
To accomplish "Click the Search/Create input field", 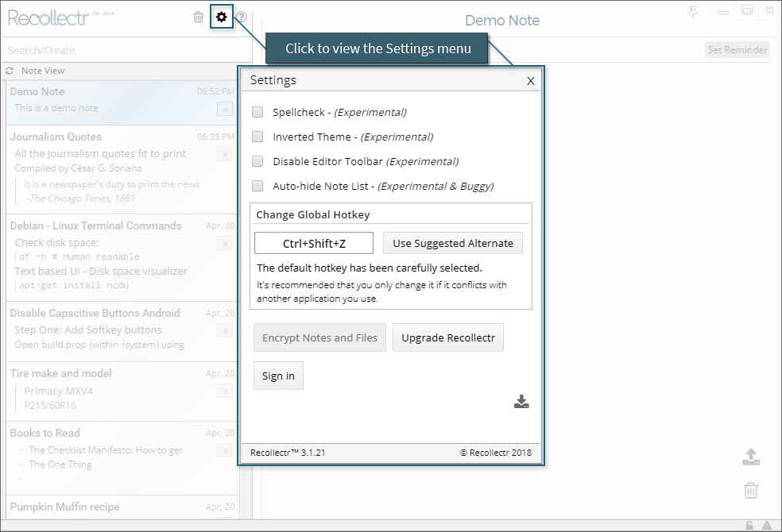I will [126, 50].
